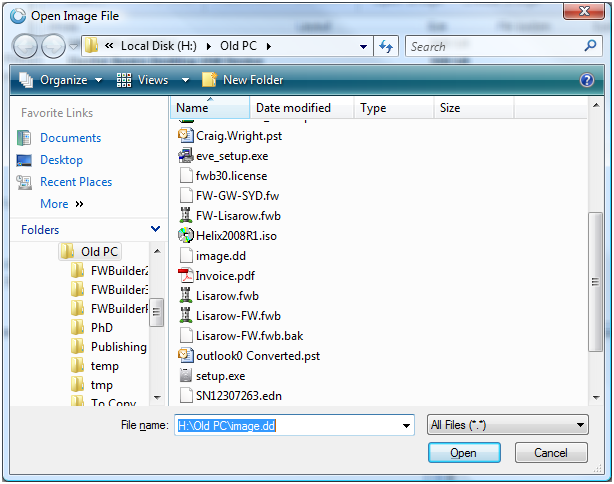
Task: Sort by Date modified column header
Action: pyautogui.click(x=302, y=108)
